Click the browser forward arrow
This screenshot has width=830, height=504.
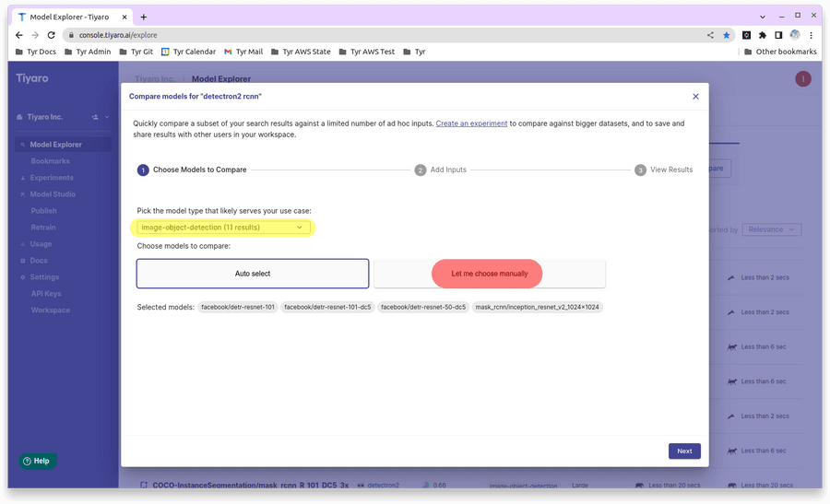35,35
